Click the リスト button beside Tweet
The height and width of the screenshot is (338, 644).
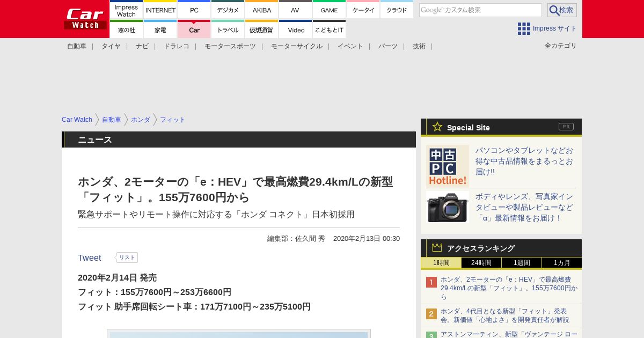pos(127,258)
